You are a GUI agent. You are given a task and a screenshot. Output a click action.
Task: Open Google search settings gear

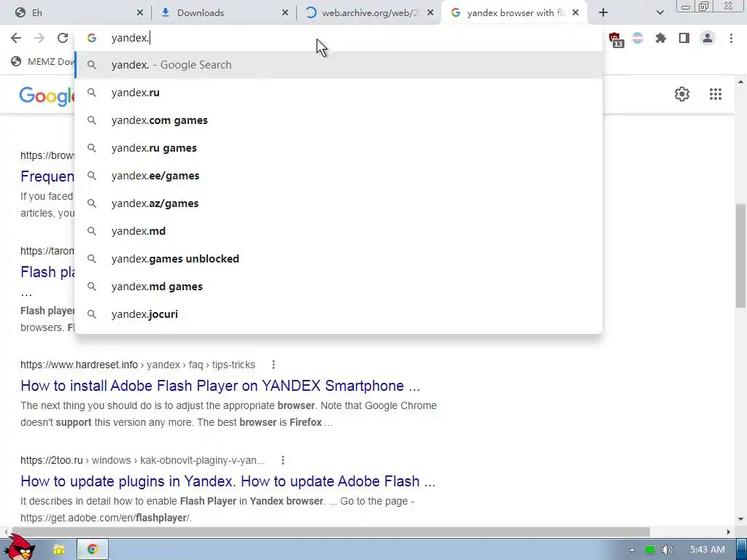point(682,94)
